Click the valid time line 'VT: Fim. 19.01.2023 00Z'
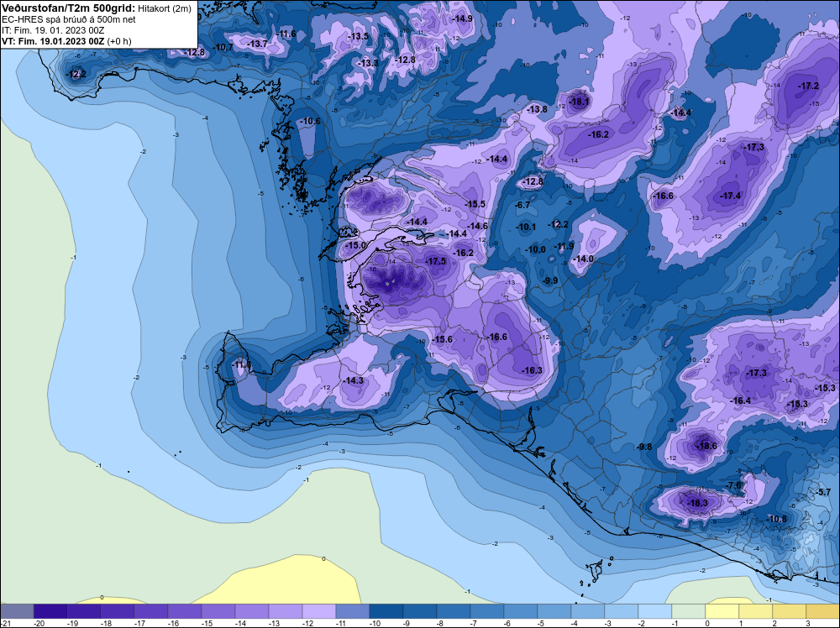Screen dimensions: 840x628 coord(53,41)
